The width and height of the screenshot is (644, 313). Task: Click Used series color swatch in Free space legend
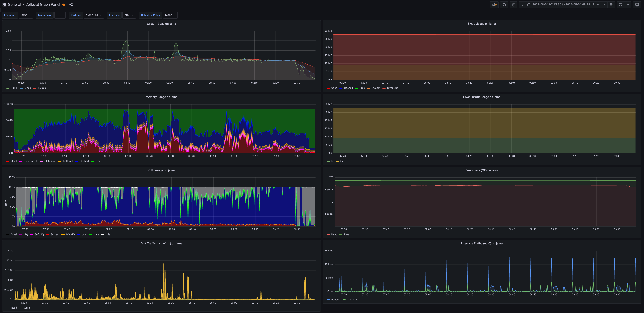[x=328, y=235]
